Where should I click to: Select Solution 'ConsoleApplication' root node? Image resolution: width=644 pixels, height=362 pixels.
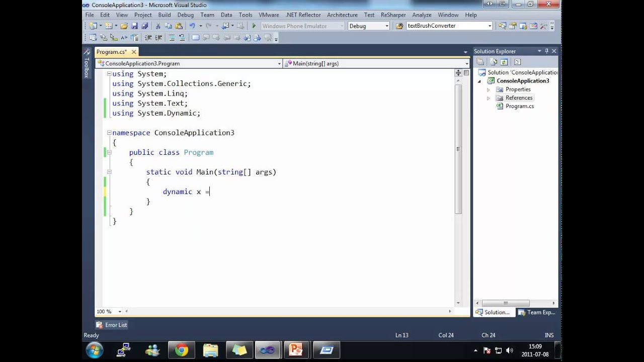[x=523, y=72]
